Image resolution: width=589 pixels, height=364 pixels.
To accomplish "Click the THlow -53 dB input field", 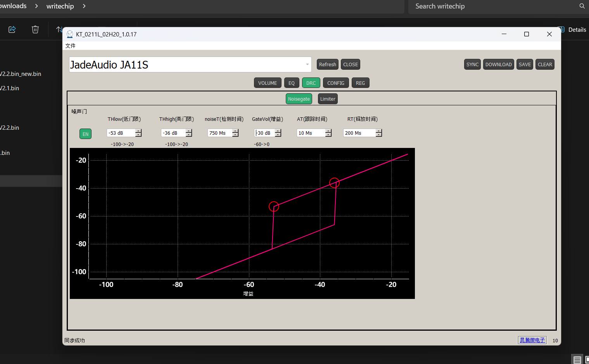I will [121, 133].
